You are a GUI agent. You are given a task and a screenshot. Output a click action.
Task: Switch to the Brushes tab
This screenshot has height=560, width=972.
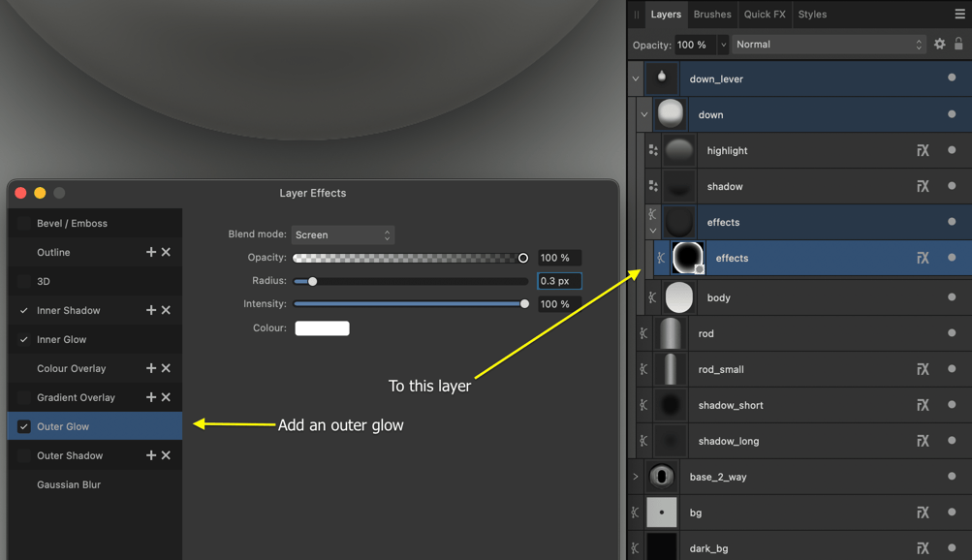point(712,14)
